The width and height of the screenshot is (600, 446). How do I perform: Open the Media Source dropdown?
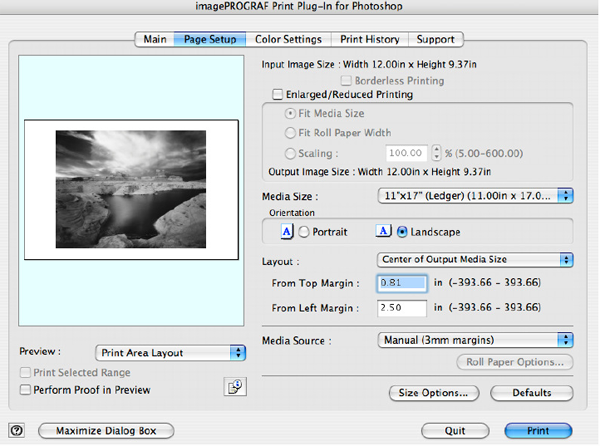475,340
